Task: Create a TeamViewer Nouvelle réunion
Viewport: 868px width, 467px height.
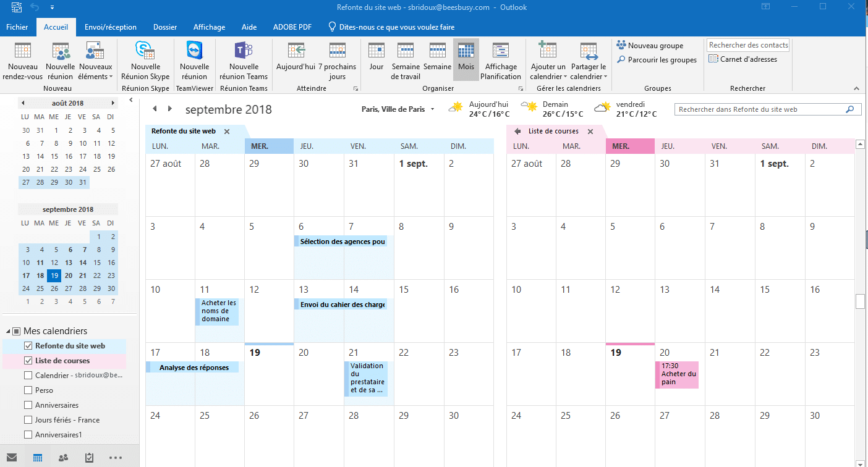Action: click(x=194, y=61)
